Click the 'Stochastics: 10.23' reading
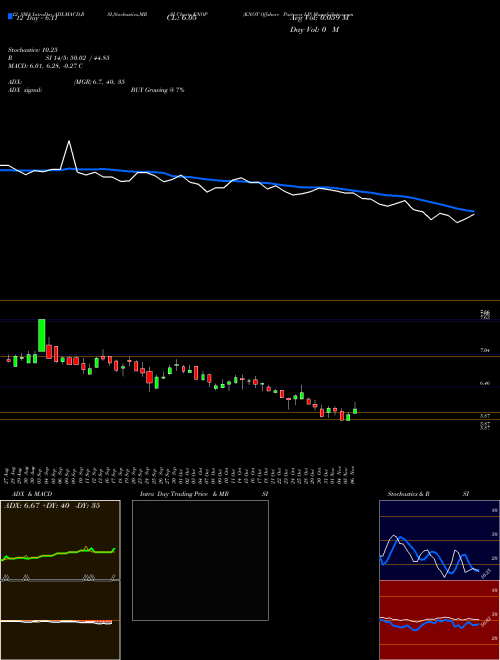Screen dimensions: 500x660 32,50
